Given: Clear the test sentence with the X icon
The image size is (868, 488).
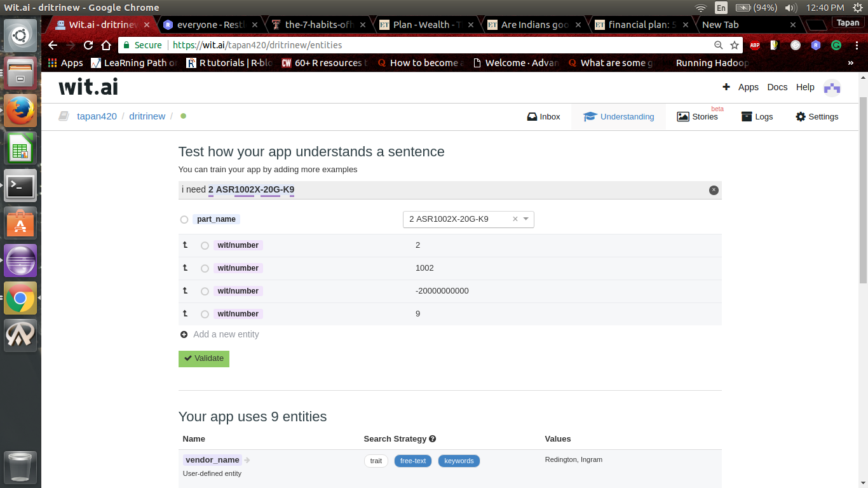Looking at the screenshot, I should 714,190.
